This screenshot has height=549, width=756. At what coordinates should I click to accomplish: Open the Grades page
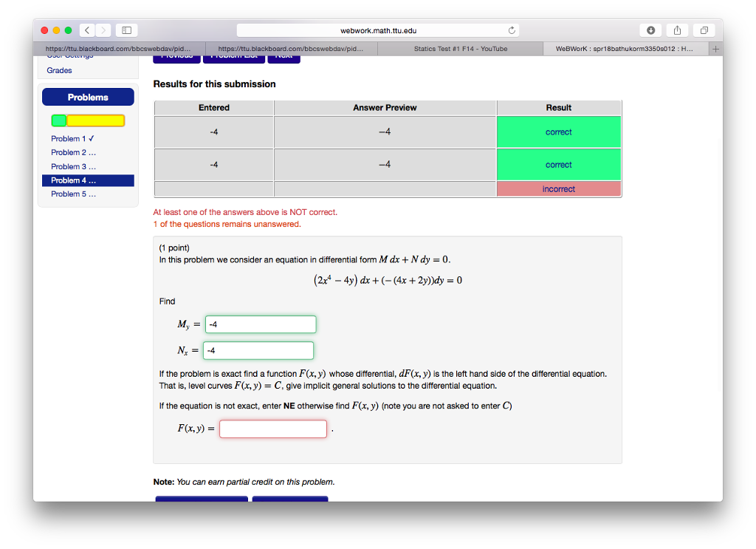[x=58, y=70]
